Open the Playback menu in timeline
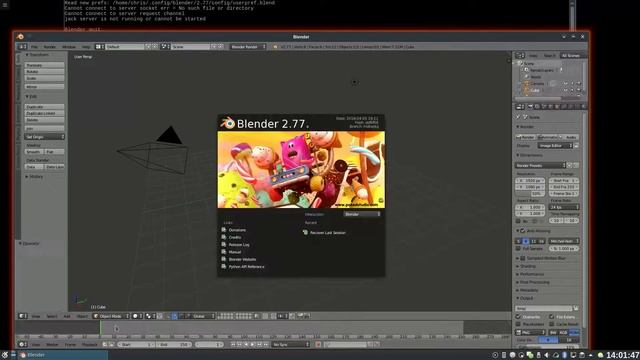The image size is (640, 360). point(89,344)
